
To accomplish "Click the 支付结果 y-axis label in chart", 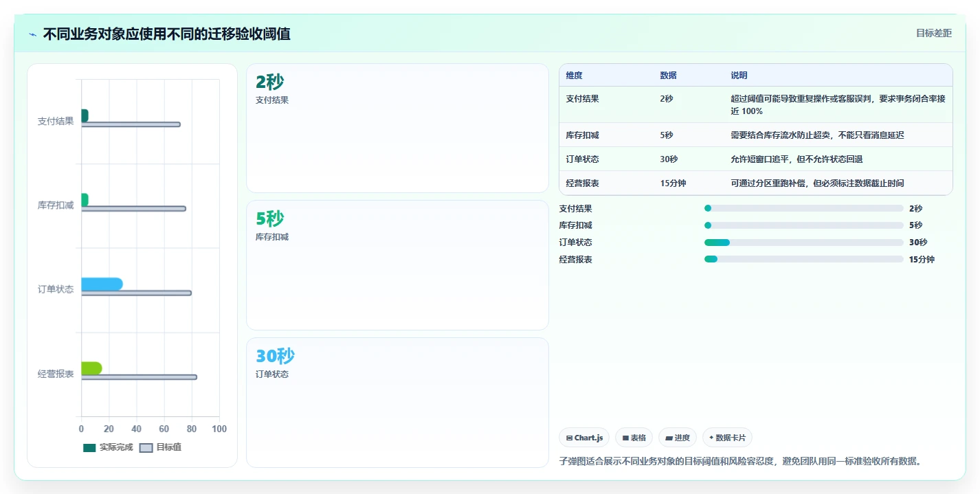I will point(56,121).
